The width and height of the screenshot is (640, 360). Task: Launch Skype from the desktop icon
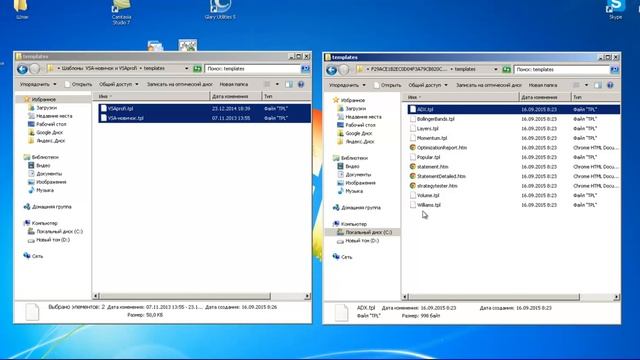[615, 10]
